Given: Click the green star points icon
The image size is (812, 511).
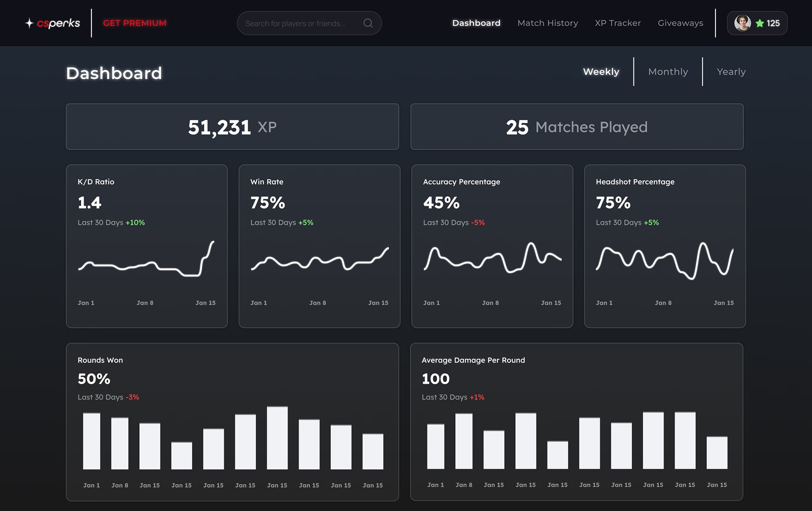Looking at the screenshot, I should point(760,23).
